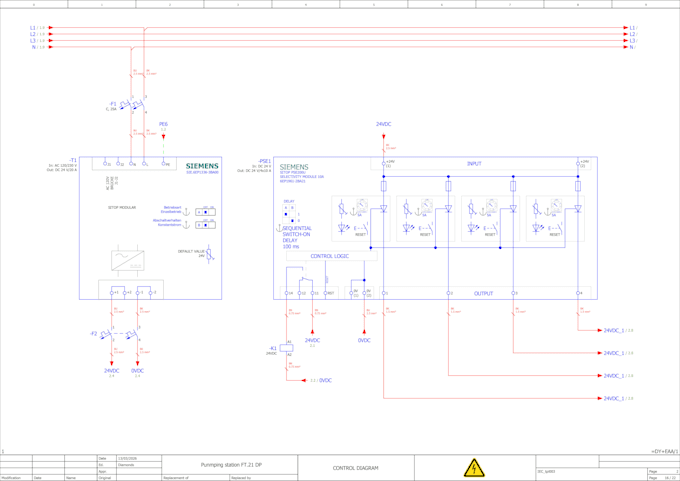Click the N / 1.9 reference at bus start
680x481 pixels.
[x=38, y=47]
